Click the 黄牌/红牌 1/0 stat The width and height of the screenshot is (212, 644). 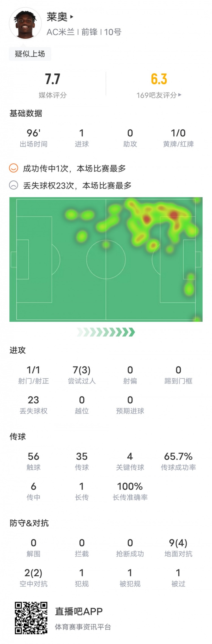point(178,138)
